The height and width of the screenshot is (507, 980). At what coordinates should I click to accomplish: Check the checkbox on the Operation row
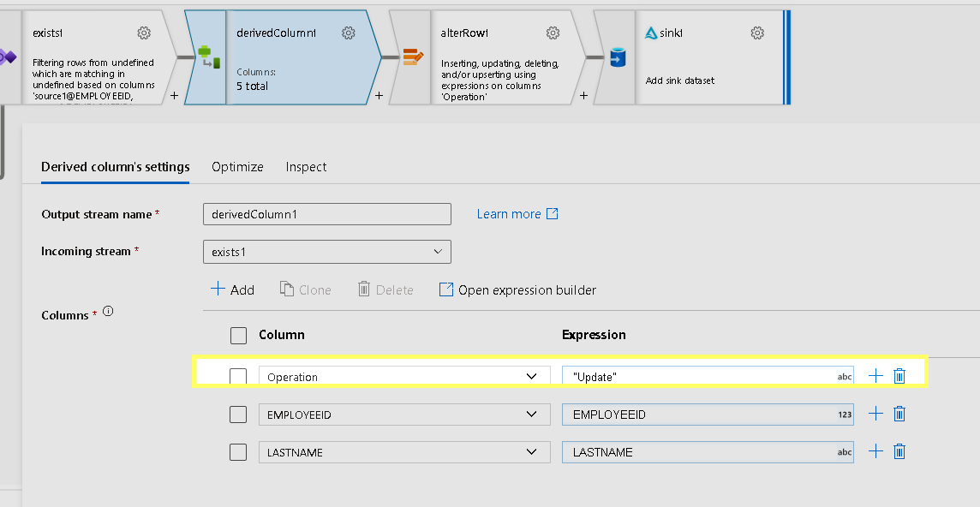point(238,376)
